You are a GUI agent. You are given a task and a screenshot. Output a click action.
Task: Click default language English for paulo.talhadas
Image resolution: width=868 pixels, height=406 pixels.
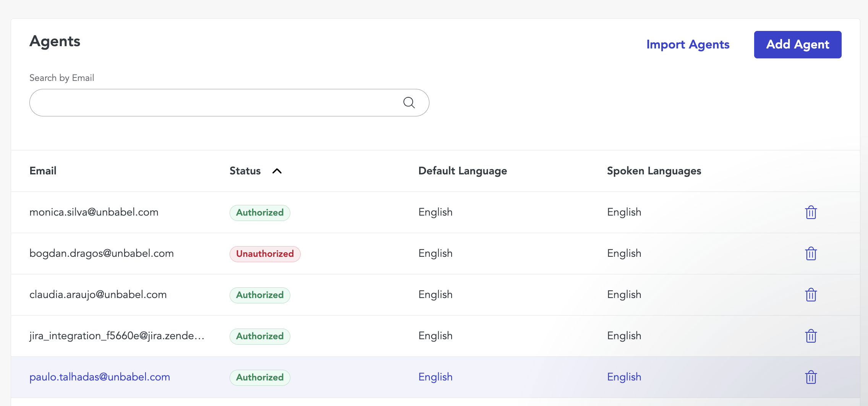coord(436,377)
